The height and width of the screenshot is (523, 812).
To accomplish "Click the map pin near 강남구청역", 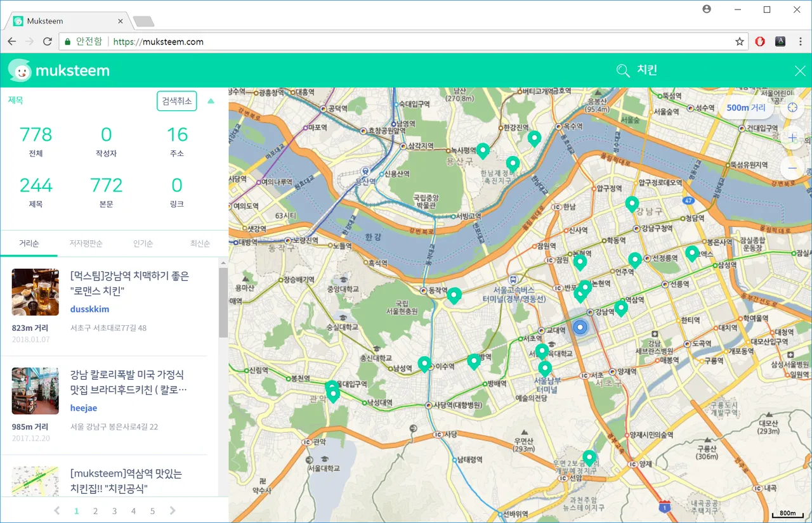I will [631, 204].
